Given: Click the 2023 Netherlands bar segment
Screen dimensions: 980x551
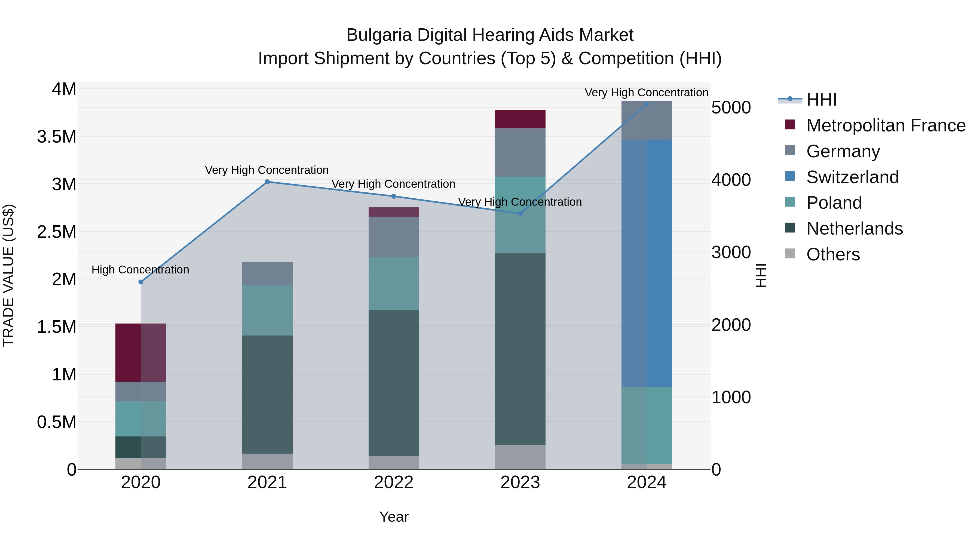Looking at the screenshot, I should coord(520,349).
